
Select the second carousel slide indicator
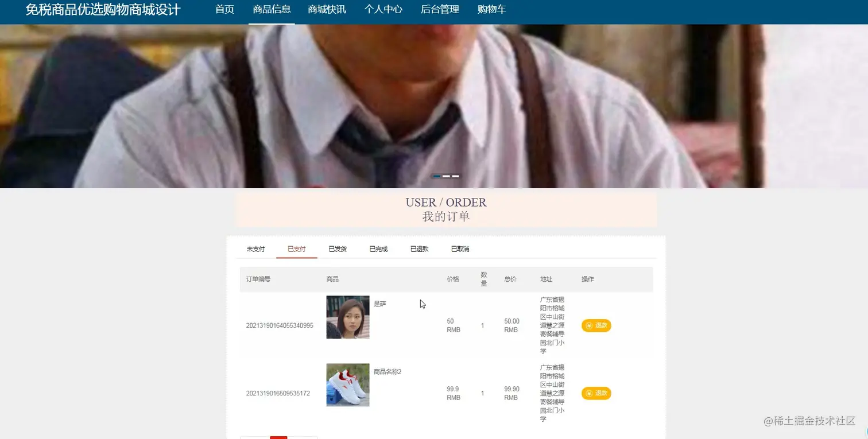(x=446, y=176)
